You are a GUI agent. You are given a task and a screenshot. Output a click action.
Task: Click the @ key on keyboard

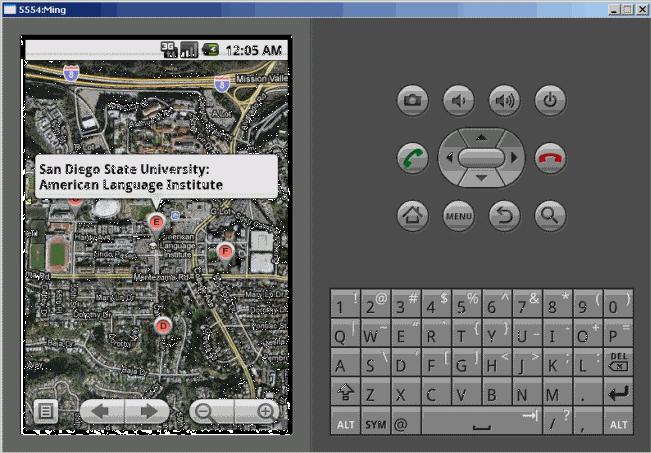tap(406, 421)
